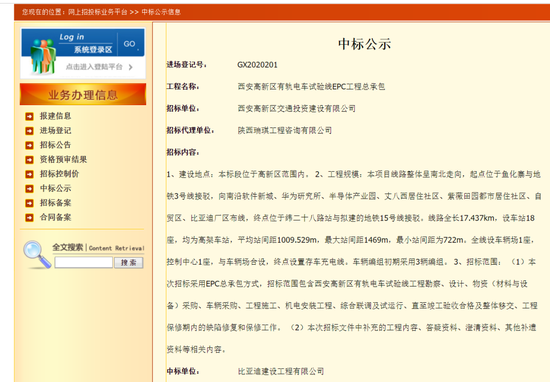Click red arrow icon beside 报建信息
This screenshot has height=382, width=550.
pyautogui.click(x=29, y=116)
